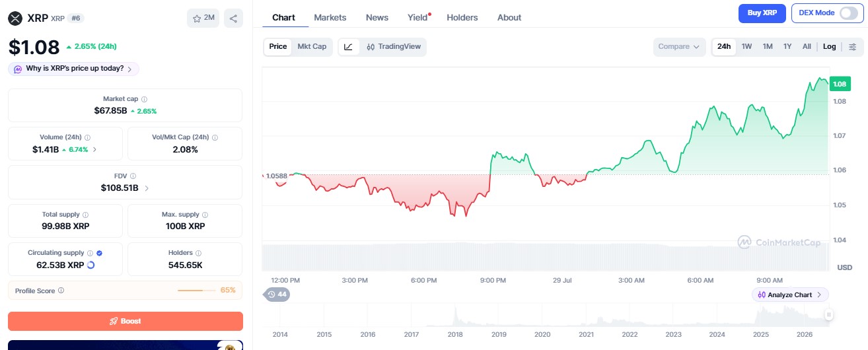Open the Yield tab

point(418,18)
